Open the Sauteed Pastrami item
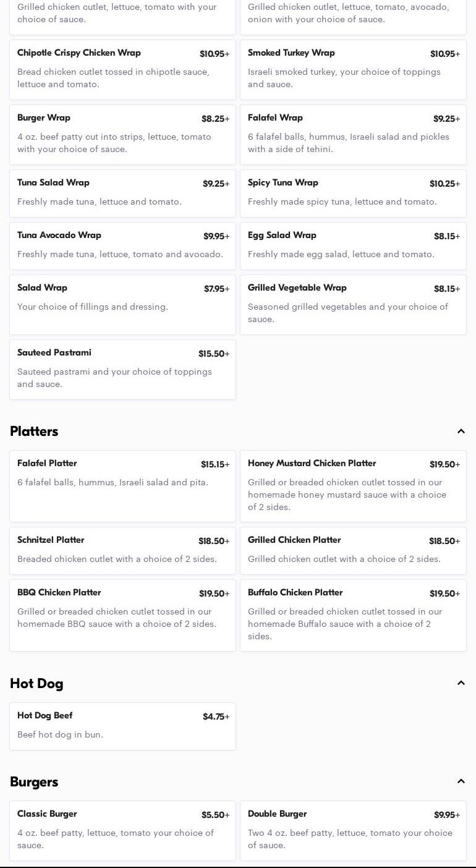The image size is (476, 868). coord(122,370)
